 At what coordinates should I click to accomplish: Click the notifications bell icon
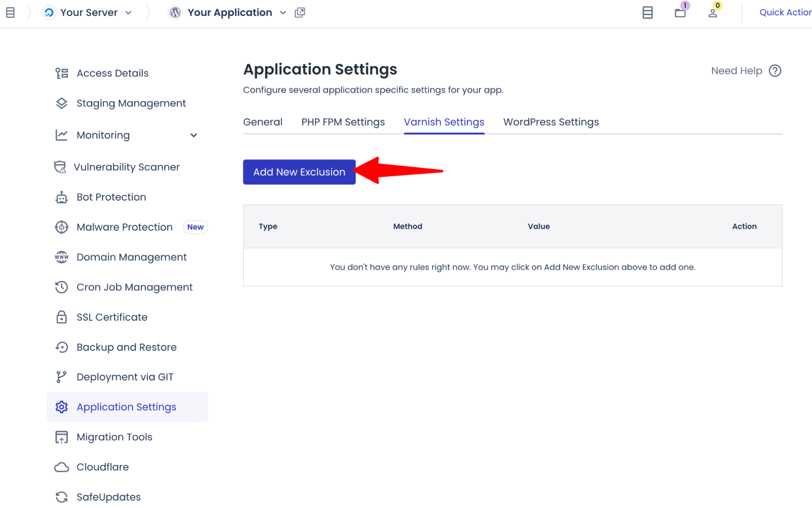click(x=678, y=12)
